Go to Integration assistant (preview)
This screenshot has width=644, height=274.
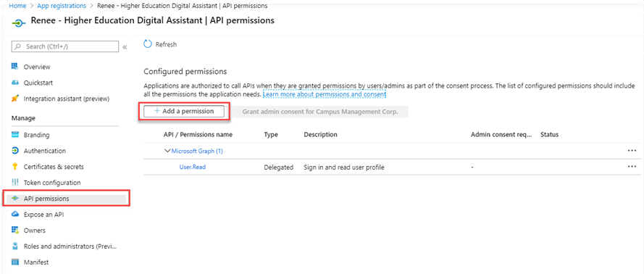[x=67, y=99]
